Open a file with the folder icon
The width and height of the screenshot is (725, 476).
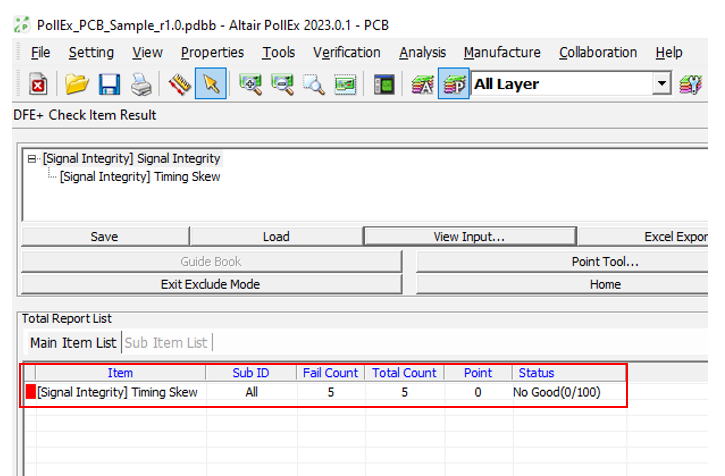point(77,85)
